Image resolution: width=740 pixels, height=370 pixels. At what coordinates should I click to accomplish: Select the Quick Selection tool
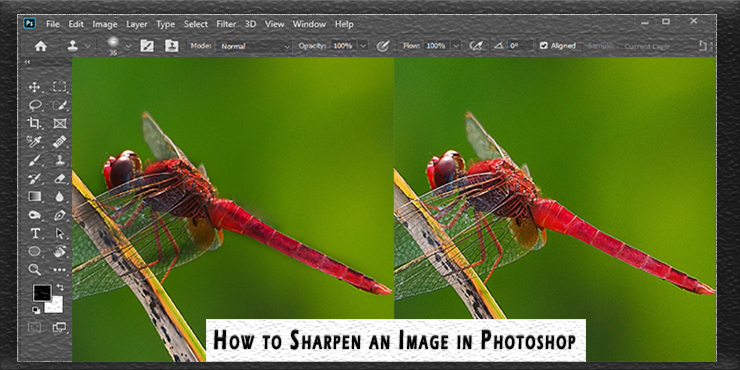pos(59,105)
